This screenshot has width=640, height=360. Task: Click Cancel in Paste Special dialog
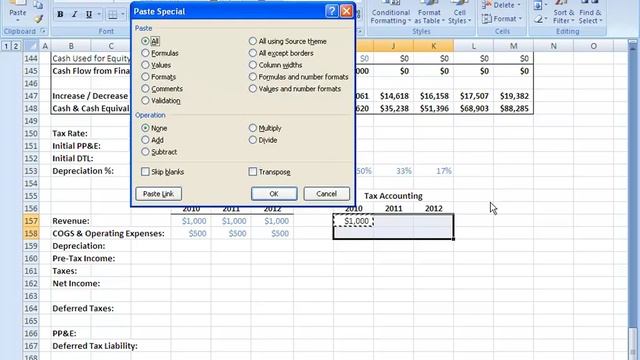(327, 194)
